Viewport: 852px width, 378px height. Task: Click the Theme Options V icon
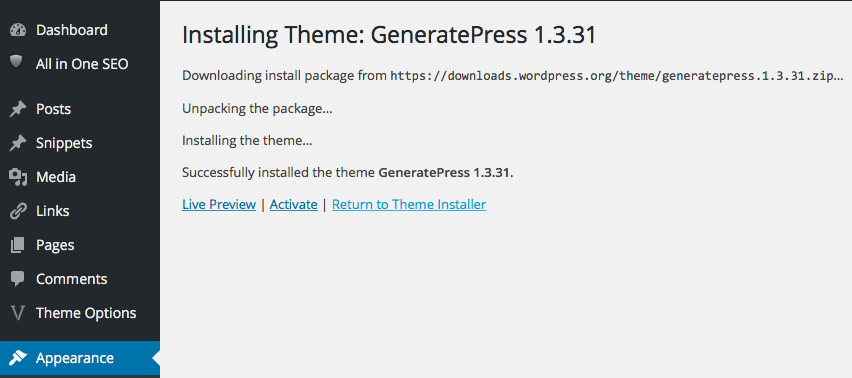point(18,313)
